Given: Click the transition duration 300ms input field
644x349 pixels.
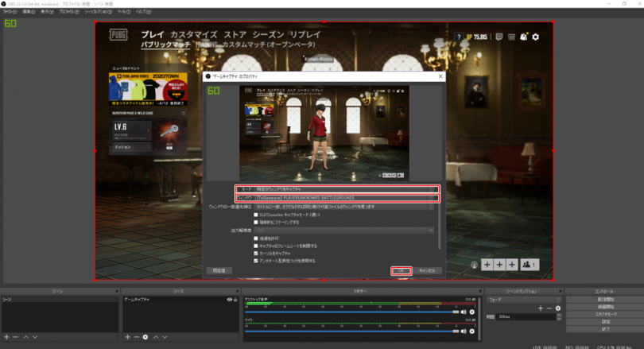Looking at the screenshot, I should click(526, 316).
